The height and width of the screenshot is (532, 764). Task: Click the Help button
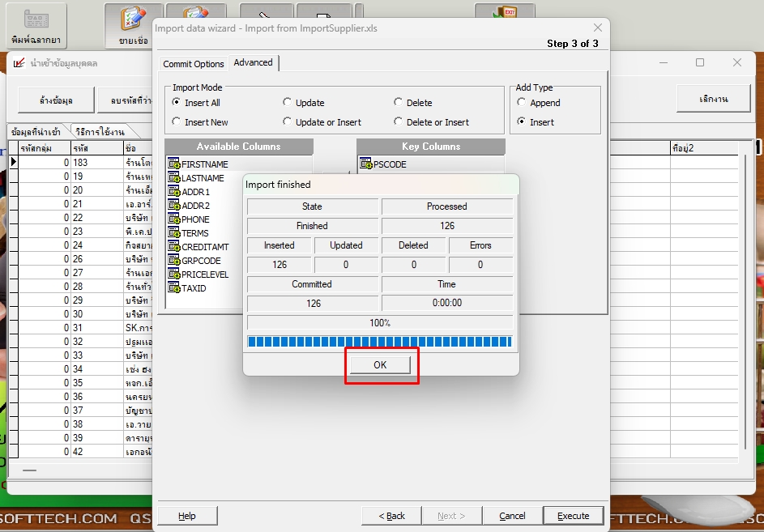(x=186, y=516)
